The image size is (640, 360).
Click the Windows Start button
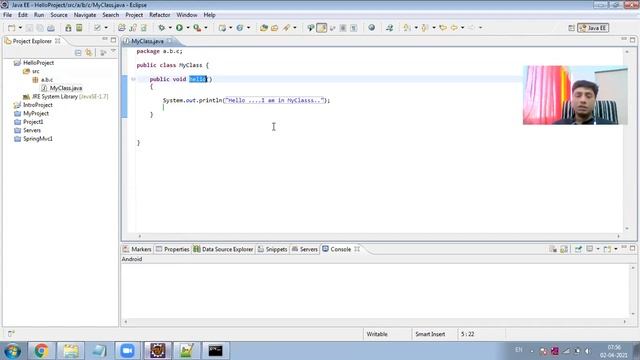(x=12, y=351)
